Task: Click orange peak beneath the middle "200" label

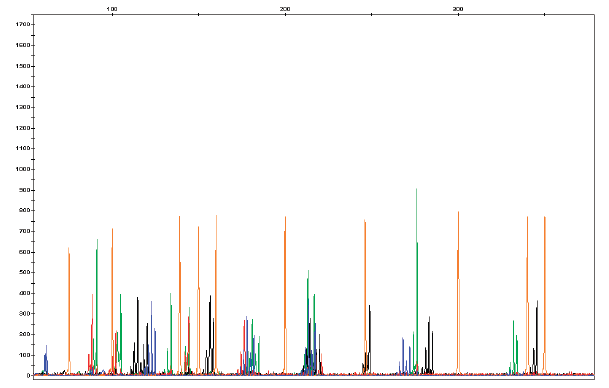Action: [285, 296]
